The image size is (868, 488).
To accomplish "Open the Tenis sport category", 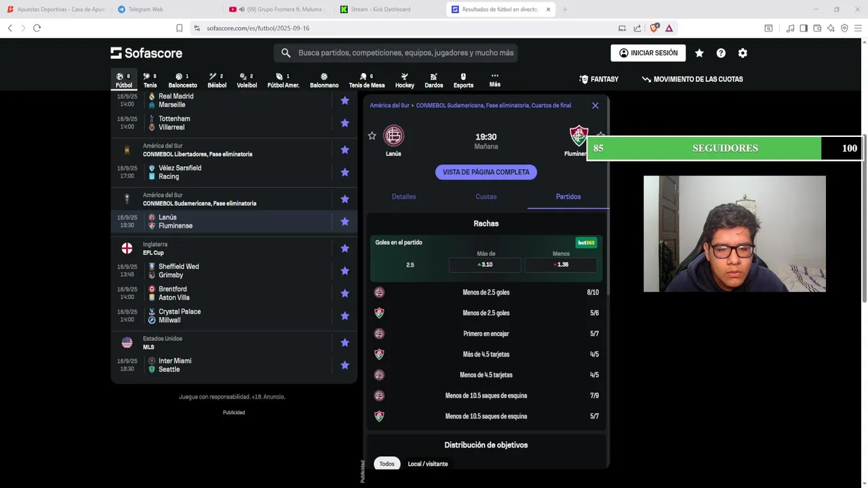I will [150, 80].
